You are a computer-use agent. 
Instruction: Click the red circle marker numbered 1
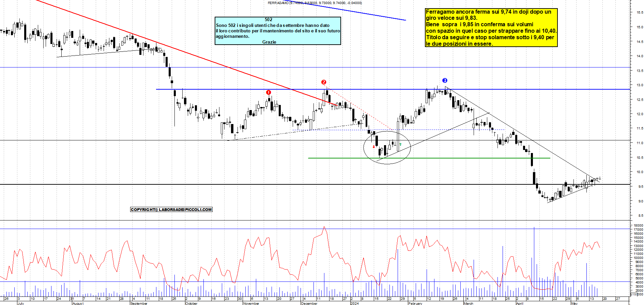pos(269,92)
